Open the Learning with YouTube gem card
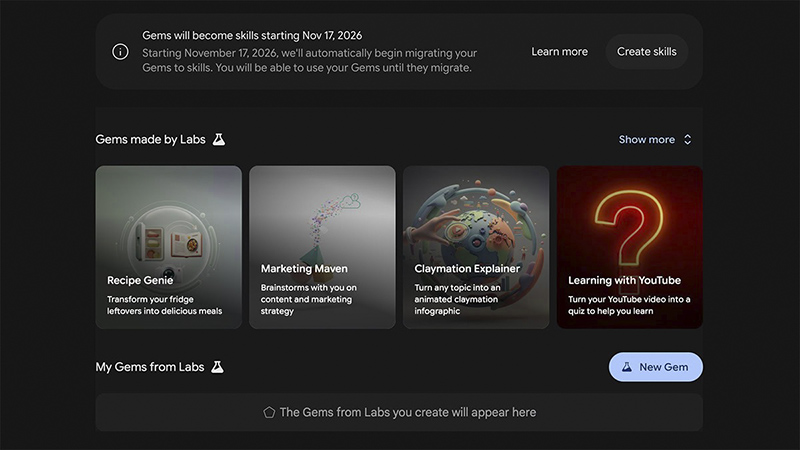This screenshot has height=450, width=800. (x=630, y=247)
